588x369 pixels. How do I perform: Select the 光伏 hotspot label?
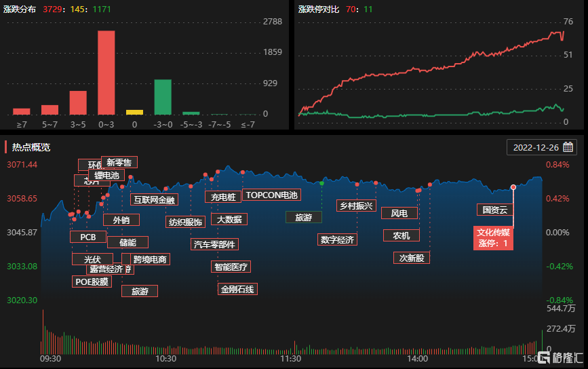(x=92, y=260)
